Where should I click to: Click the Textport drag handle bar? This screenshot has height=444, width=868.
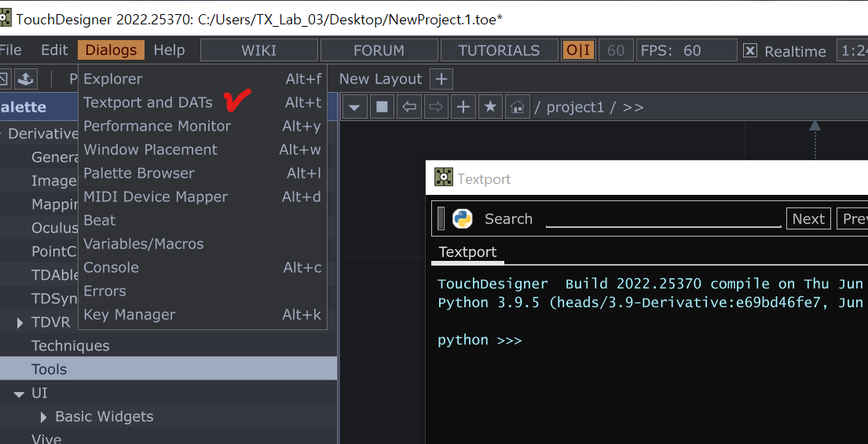click(x=441, y=218)
